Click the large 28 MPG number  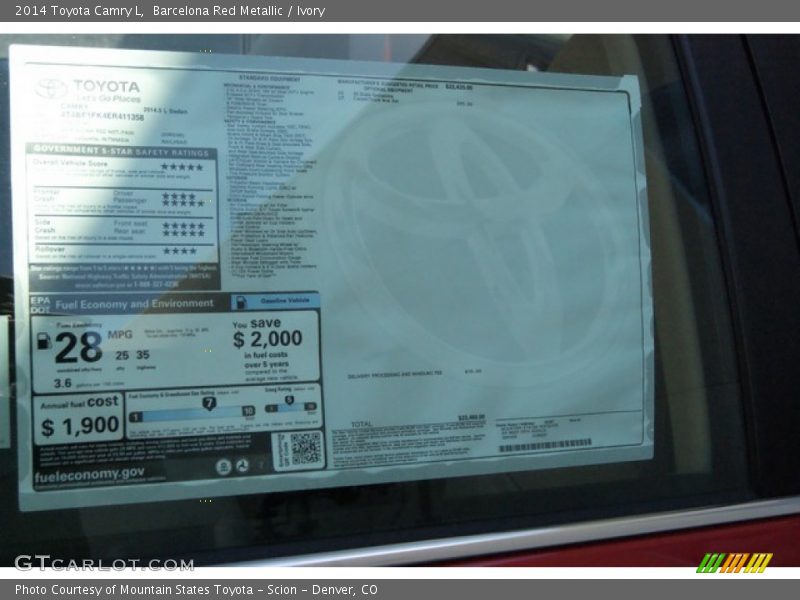click(79, 347)
